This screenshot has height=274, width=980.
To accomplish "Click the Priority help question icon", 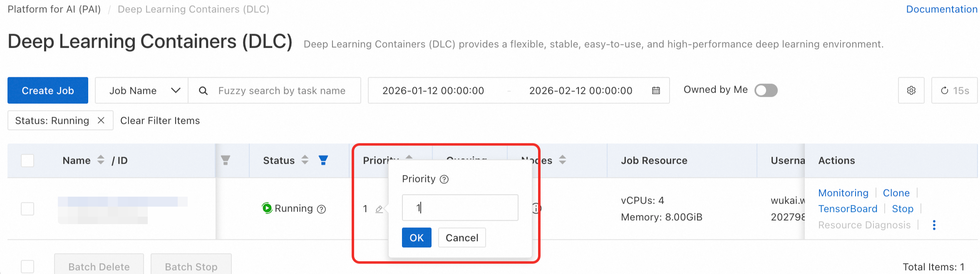I will [x=444, y=179].
